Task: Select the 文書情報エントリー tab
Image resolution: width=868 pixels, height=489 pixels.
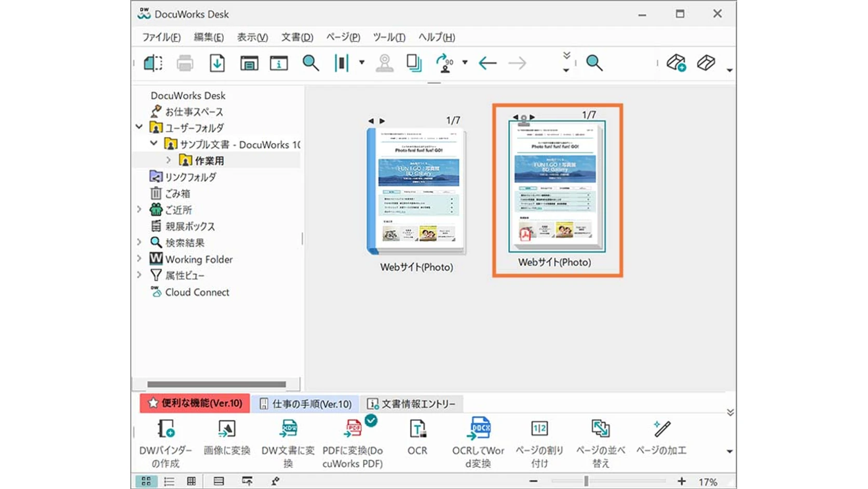Action: tap(411, 404)
